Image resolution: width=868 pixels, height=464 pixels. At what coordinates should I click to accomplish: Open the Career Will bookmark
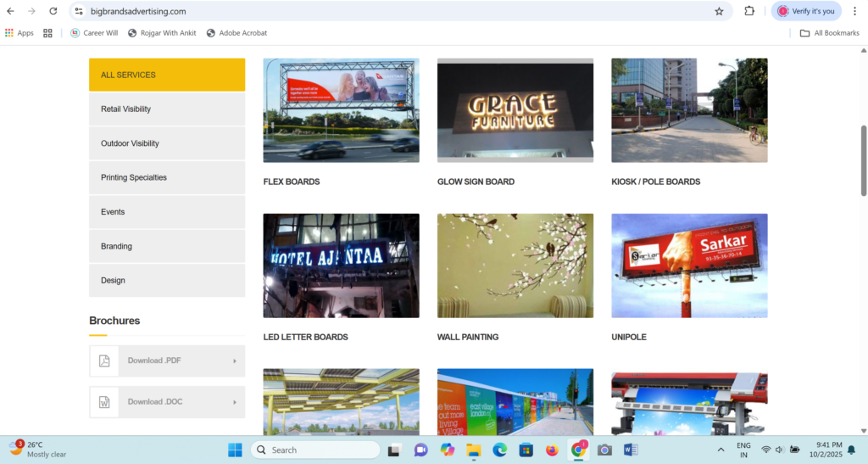tap(94, 33)
